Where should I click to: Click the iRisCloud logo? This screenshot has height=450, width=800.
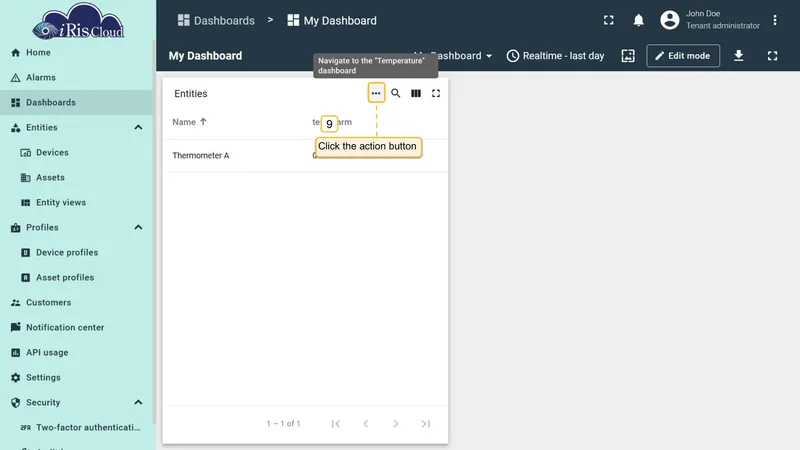pyautogui.click(x=78, y=21)
